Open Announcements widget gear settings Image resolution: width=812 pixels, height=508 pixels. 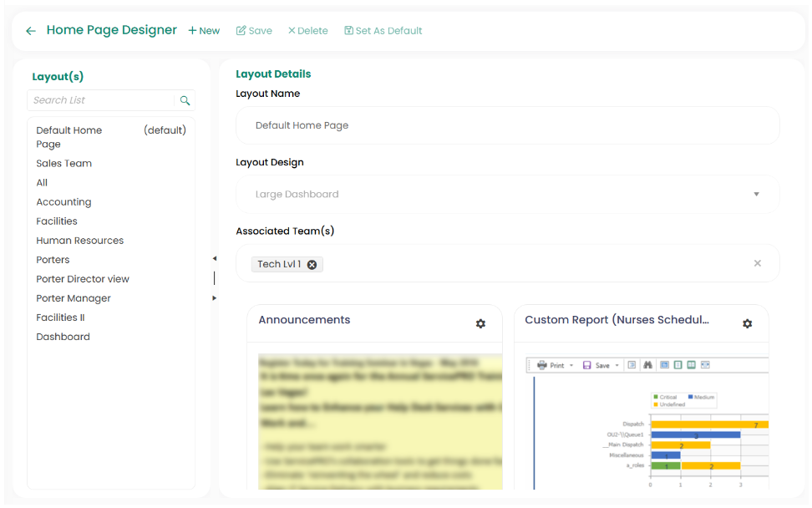click(x=480, y=323)
